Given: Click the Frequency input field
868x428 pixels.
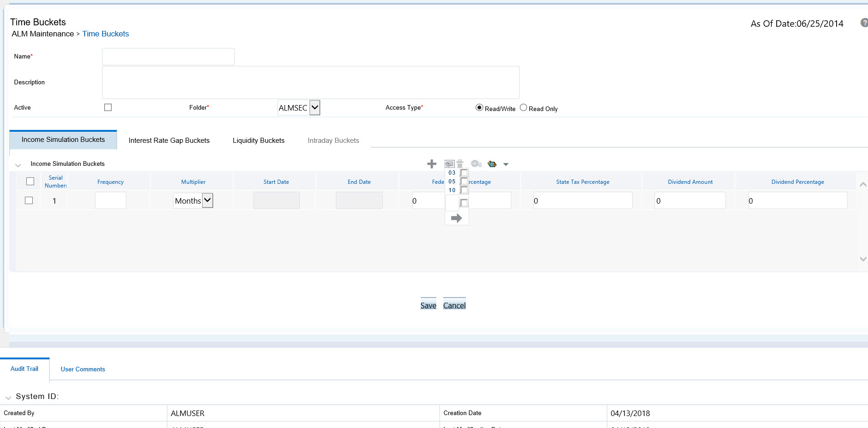Looking at the screenshot, I should [x=110, y=200].
